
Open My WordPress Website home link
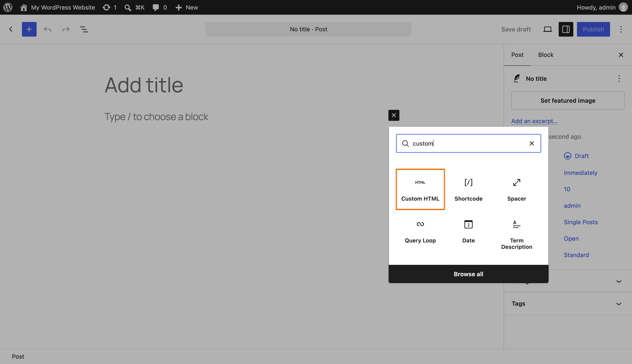[x=58, y=7]
